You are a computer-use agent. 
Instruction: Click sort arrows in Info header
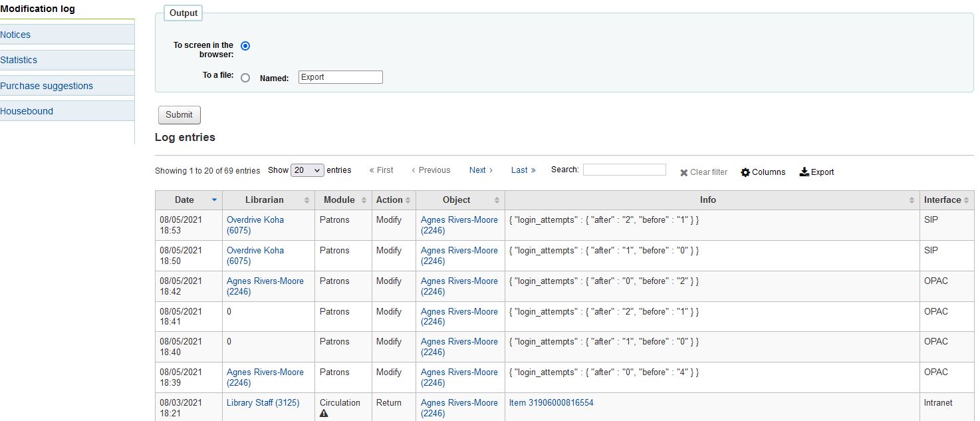point(912,200)
